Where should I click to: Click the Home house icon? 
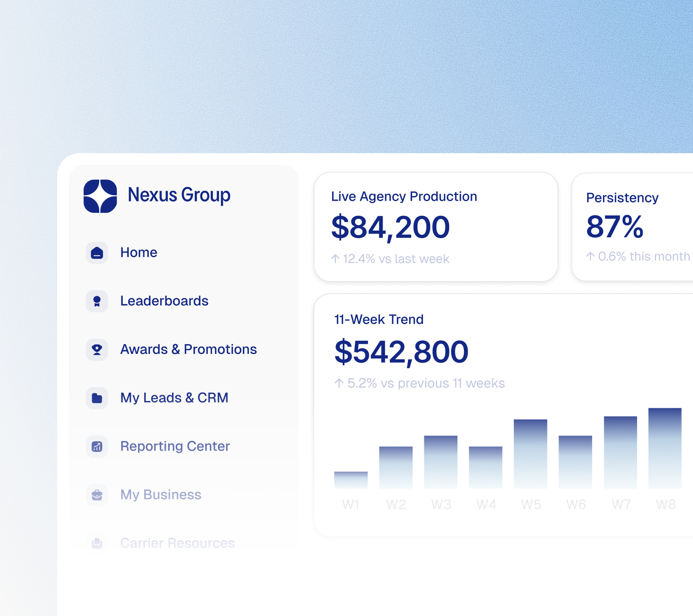point(97,253)
